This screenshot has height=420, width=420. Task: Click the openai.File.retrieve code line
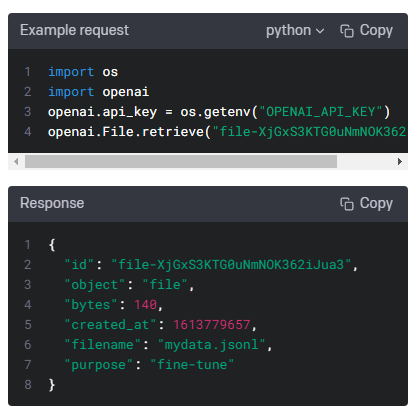(227, 132)
